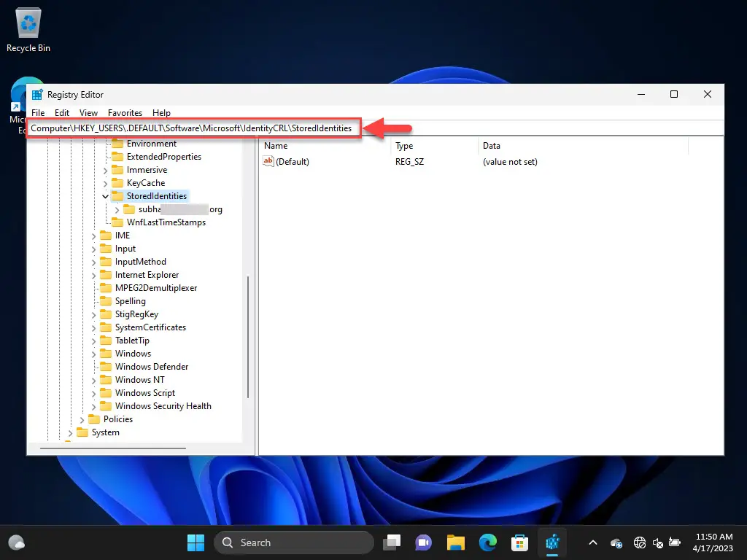Select the KeyCache folder icon
The height and width of the screenshot is (560, 747).
tap(117, 183)
